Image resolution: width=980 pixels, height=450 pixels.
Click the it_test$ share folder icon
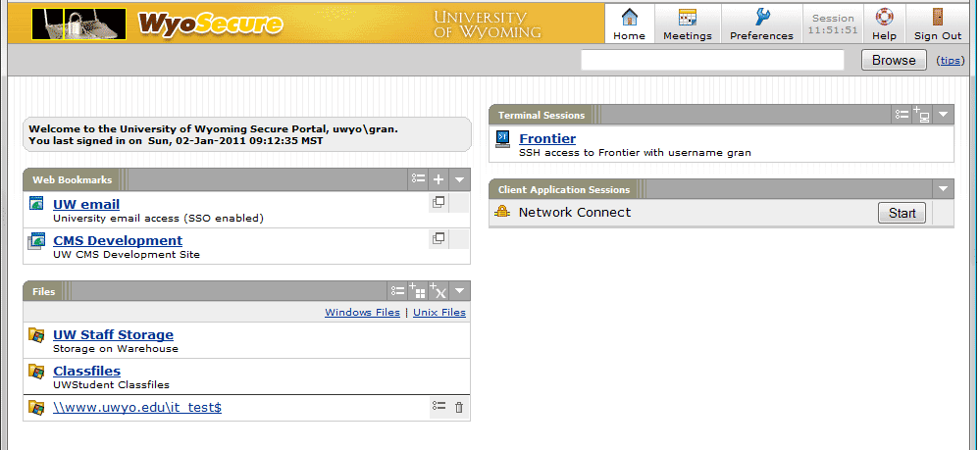coord(37,408)
